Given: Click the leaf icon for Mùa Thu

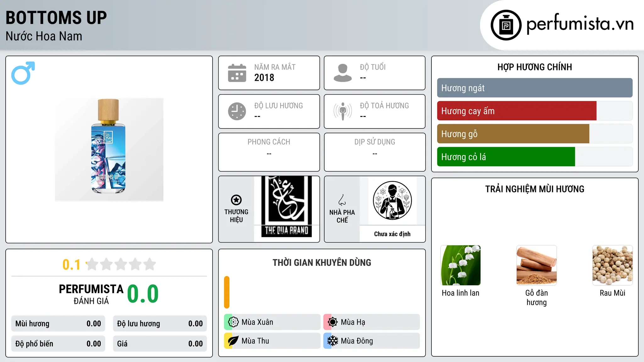Looking at the screenshot, I should [x=233, y=341].
